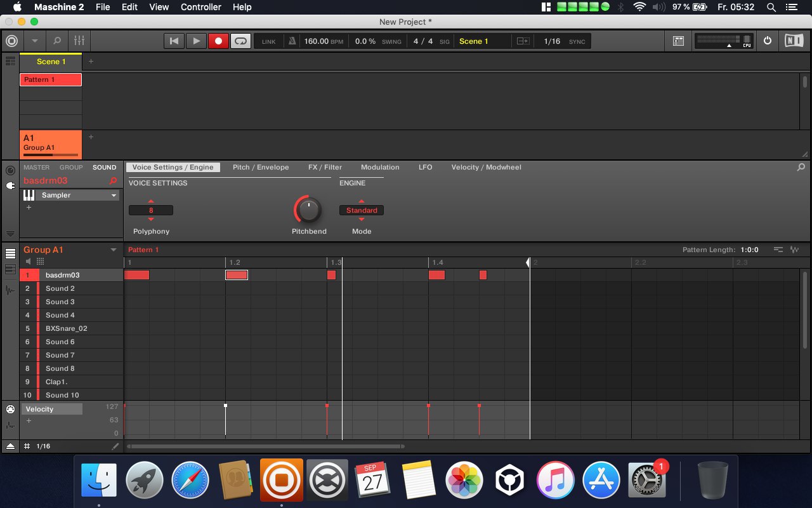
Task: Click the Pitchbend knob
Action: coord(308,210)
